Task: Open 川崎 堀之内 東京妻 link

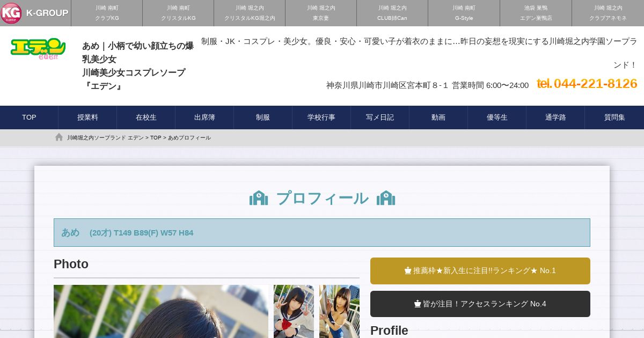Action: [x=321, y=13]
